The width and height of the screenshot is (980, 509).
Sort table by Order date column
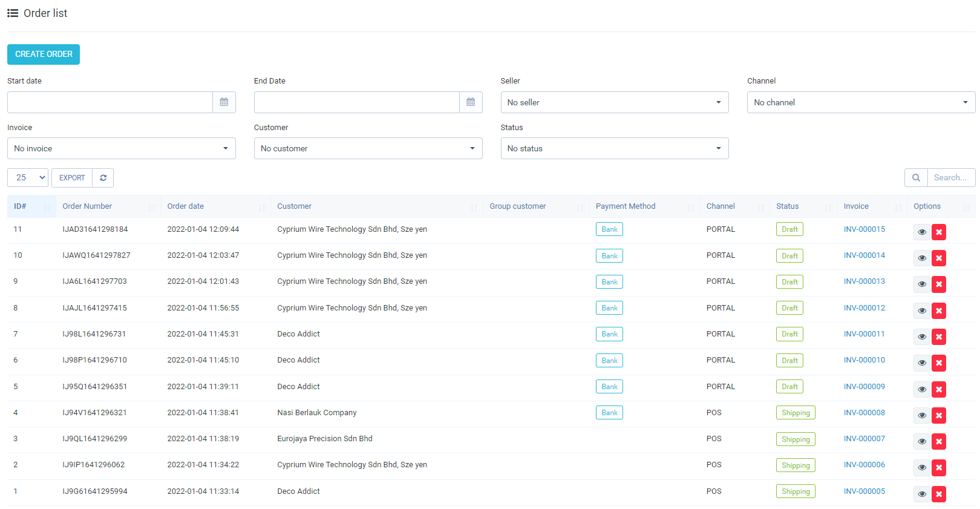click(x=186, y=206)
